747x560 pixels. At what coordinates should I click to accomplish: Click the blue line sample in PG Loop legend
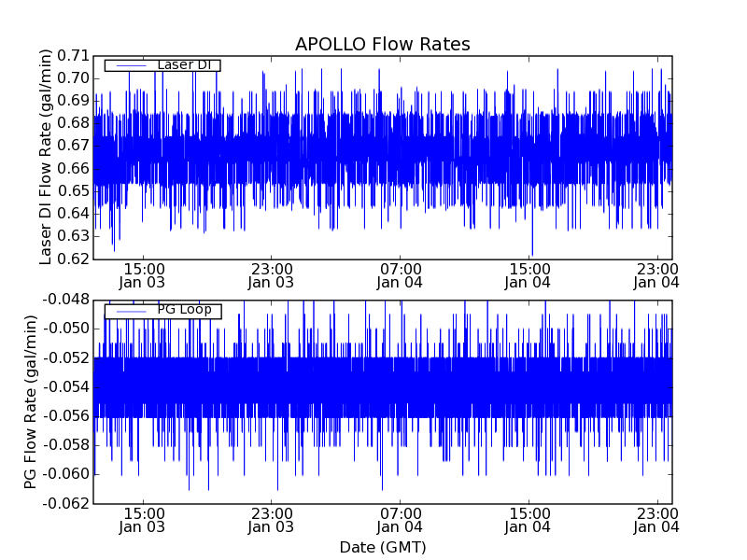coord(132,312)
